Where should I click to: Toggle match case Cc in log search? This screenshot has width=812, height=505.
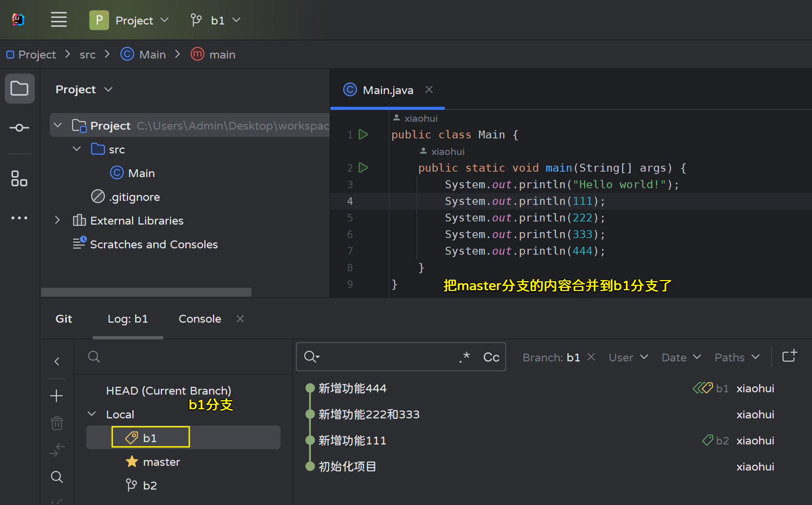click(x=491, y=357)
